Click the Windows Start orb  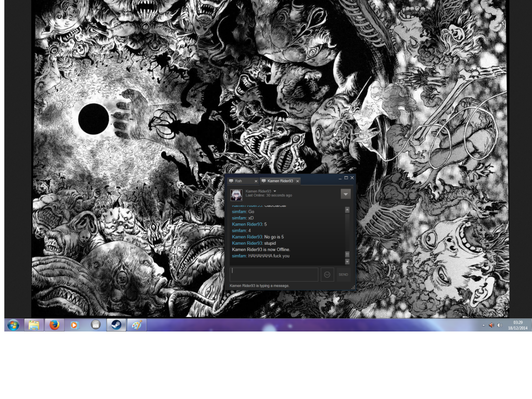[x=14, y=325]
